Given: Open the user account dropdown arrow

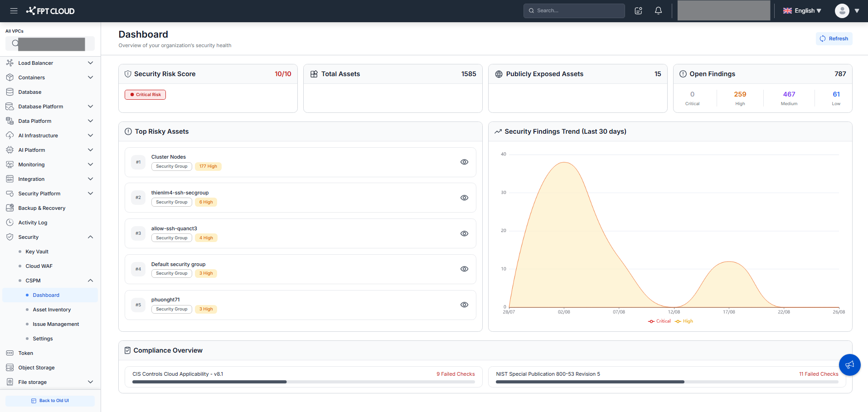Looking at the screenshot, I should tap(857, 11).
